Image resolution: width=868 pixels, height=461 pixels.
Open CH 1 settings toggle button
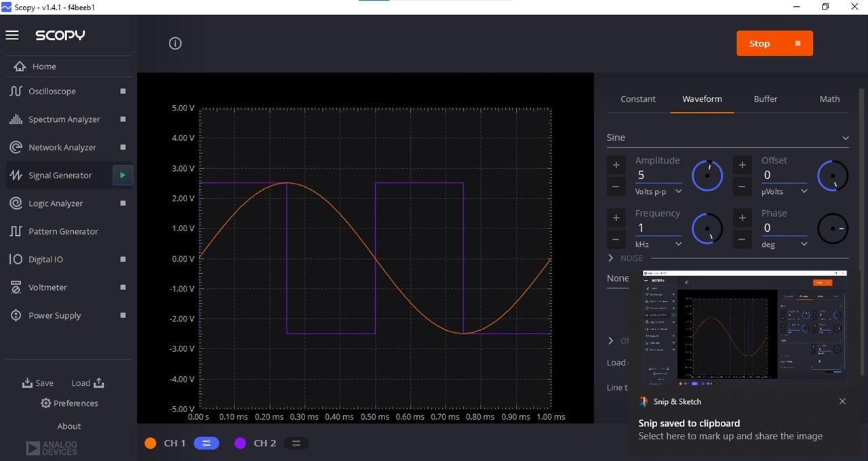coord(206,443)
